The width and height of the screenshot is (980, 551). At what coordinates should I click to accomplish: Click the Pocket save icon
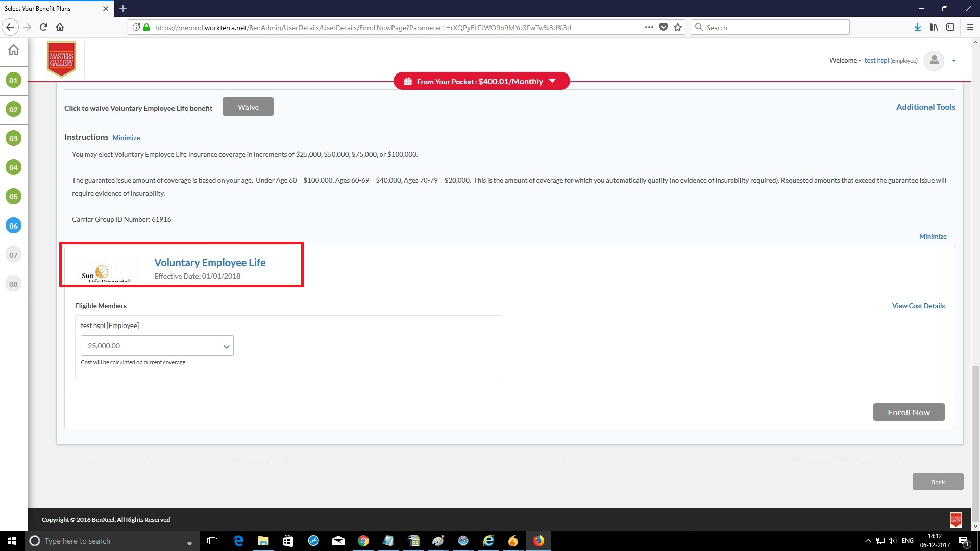click(x=664, y=27)
